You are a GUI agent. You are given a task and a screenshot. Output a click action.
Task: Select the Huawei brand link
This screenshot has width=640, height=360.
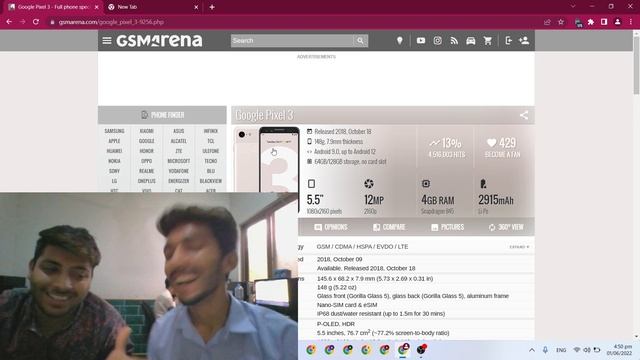click(x=114, y=151)
